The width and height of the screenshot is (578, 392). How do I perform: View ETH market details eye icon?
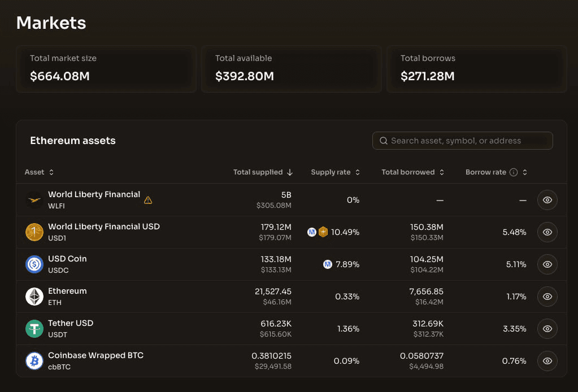click(547, 297)
